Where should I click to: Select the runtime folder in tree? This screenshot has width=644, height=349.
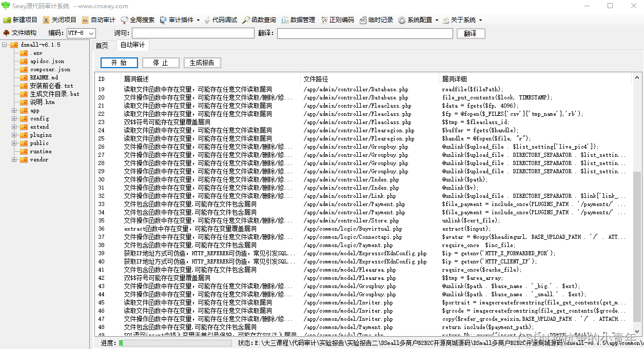point(41,151)
